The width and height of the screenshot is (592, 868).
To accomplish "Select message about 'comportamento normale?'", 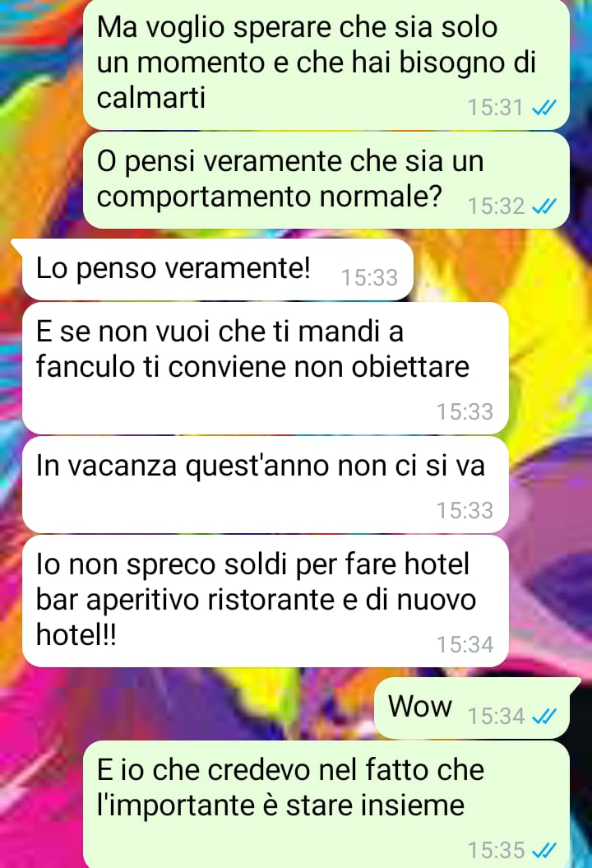I will point(326,180).
